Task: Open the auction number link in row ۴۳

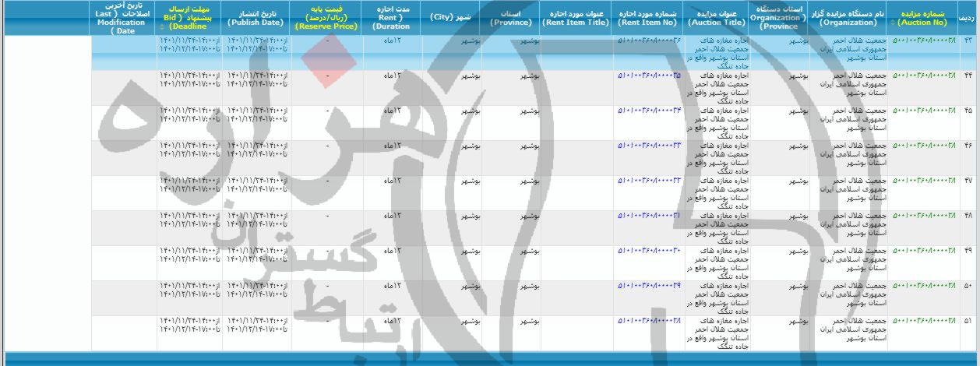Action: pyautogui.click(x=924, y=40)
